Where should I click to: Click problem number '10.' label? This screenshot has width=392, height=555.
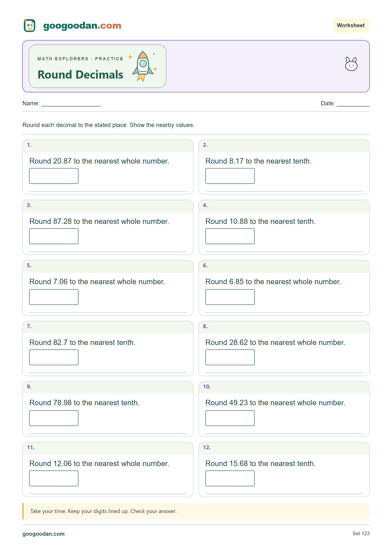(x=207, y=387)
